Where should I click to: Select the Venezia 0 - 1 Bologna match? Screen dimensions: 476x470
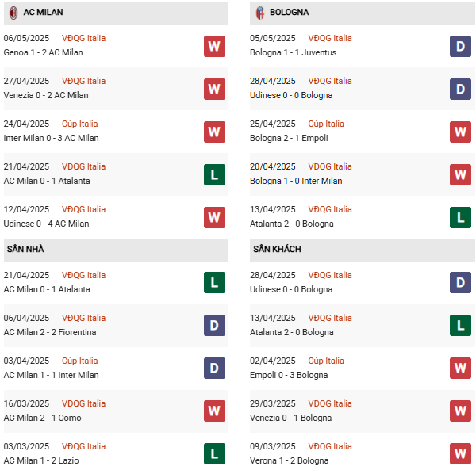pos(291,418)
